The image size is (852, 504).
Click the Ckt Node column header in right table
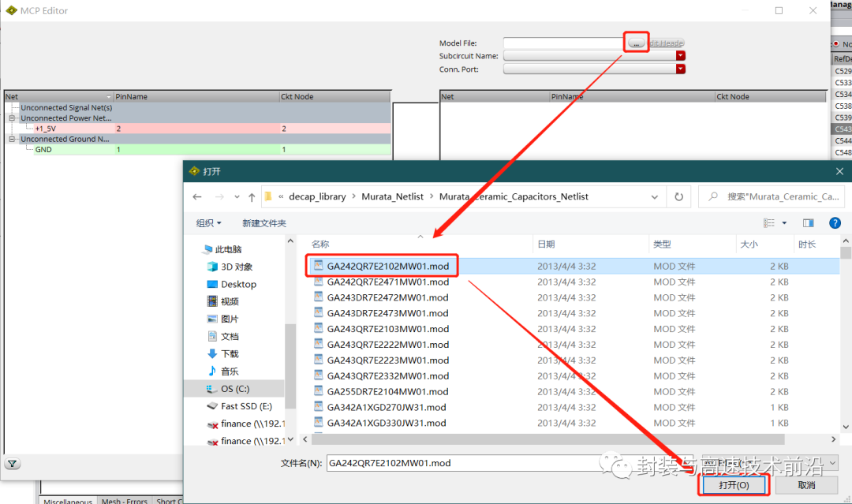coord(771,97)
